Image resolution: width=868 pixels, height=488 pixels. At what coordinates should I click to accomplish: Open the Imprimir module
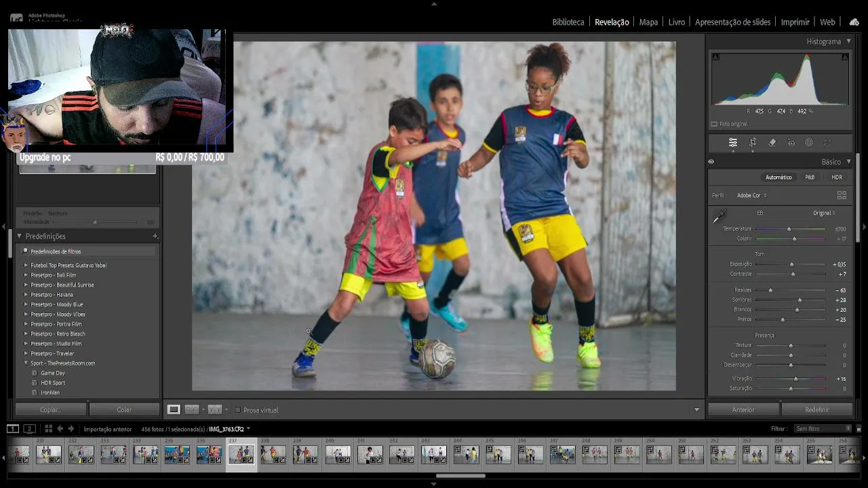795,22
